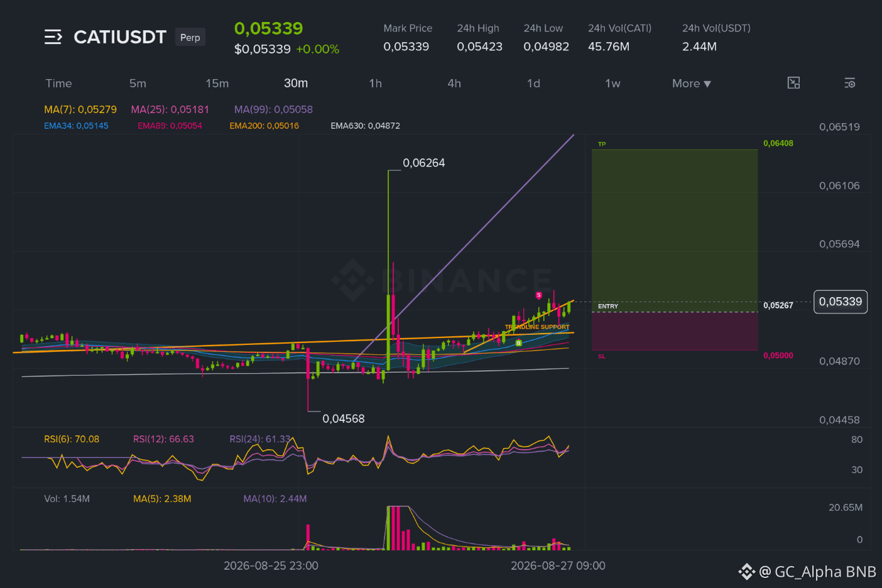The width and height of the screenshot is (882, 588).
Task: Select the Time chart tab
Action: click(x=58, y=84)
